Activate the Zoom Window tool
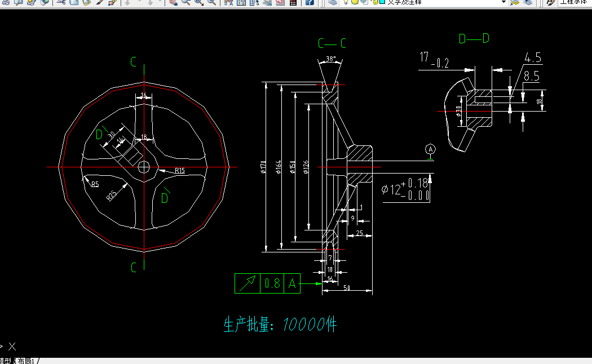 (x=197, y=3)
